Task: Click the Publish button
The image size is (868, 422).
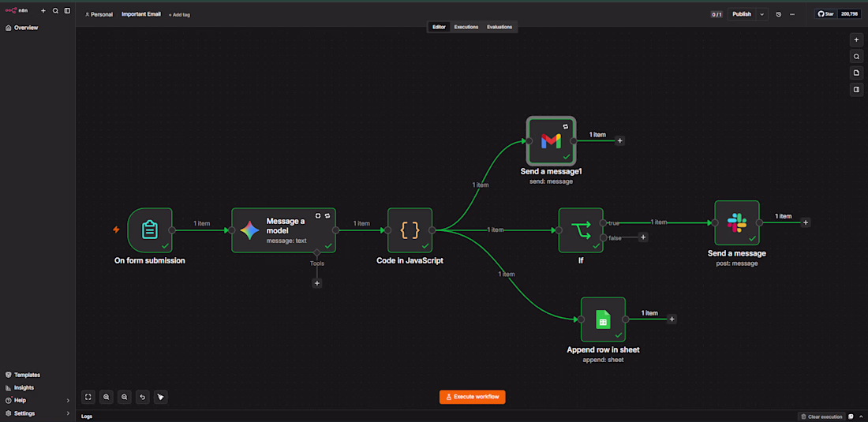Action: click(742, 14)
